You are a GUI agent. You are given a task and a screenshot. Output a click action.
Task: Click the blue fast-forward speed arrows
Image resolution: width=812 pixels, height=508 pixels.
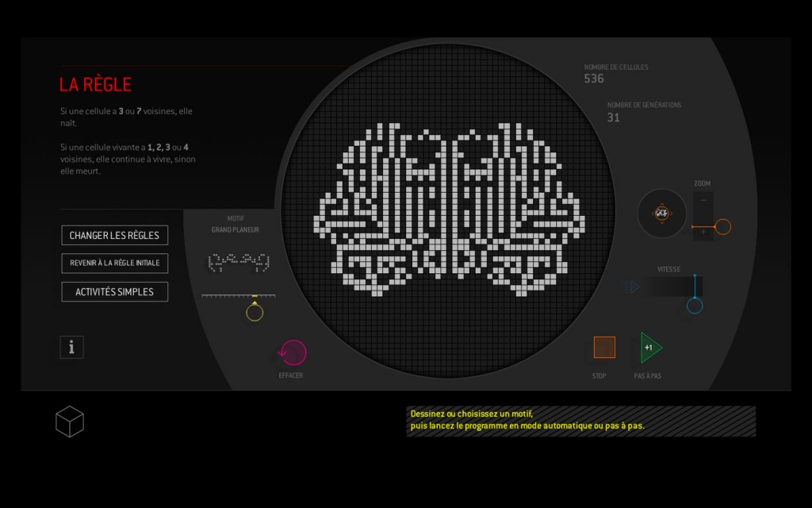[631, 287]
